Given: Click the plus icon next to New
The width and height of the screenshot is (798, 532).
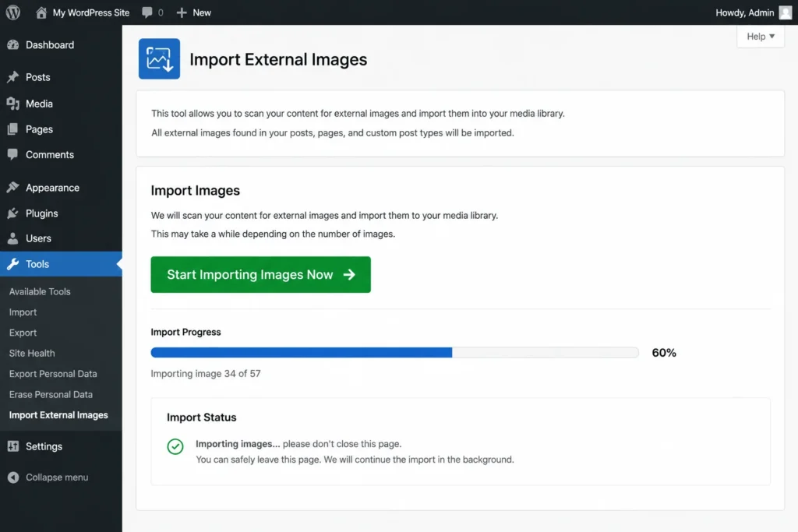Looking at the screenshot, I should pyautogui.click(x=182, y=12).
